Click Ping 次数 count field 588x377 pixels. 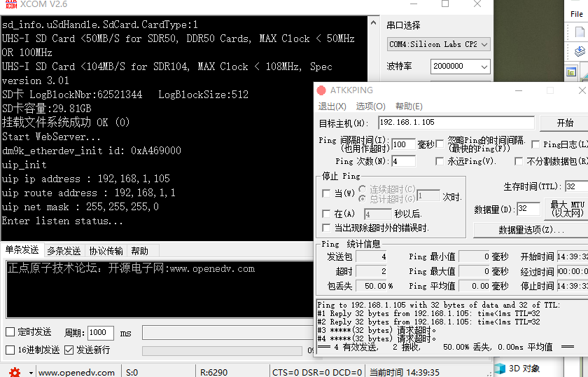coord(403,161)
